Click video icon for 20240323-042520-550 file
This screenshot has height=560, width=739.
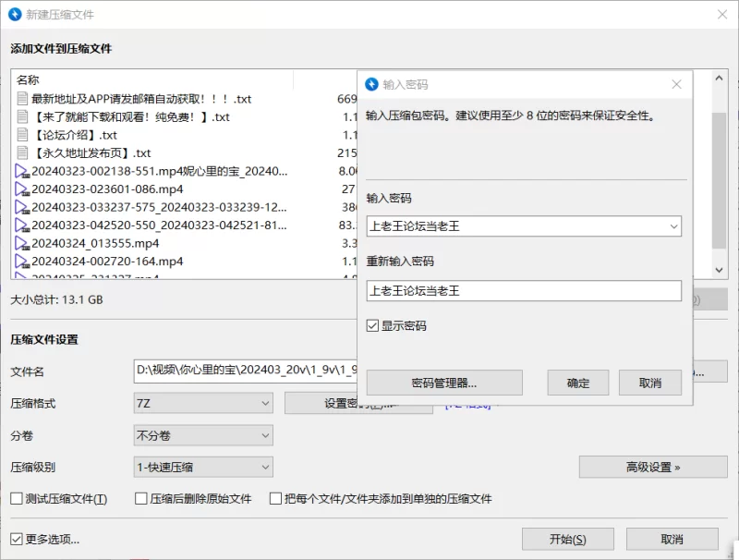pyautogui.click(x=22, y=225)
